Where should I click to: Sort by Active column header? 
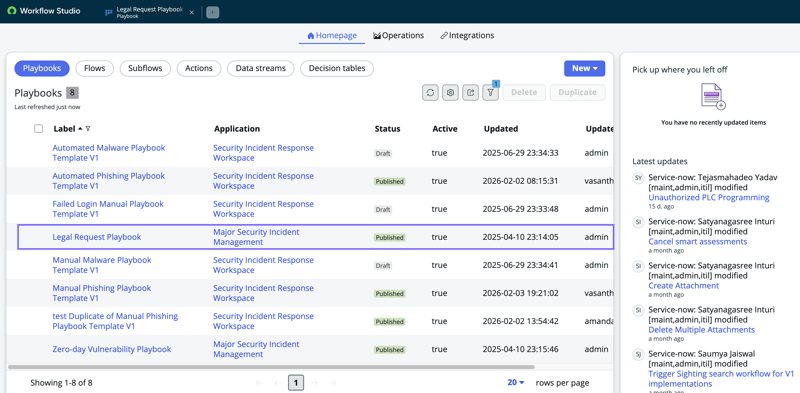(x=445, y=129)
